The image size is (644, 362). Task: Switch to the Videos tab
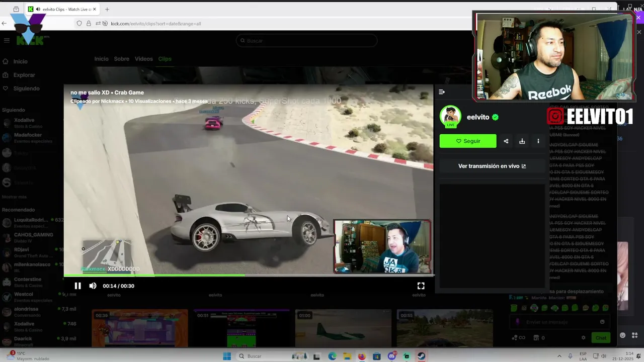143,59
